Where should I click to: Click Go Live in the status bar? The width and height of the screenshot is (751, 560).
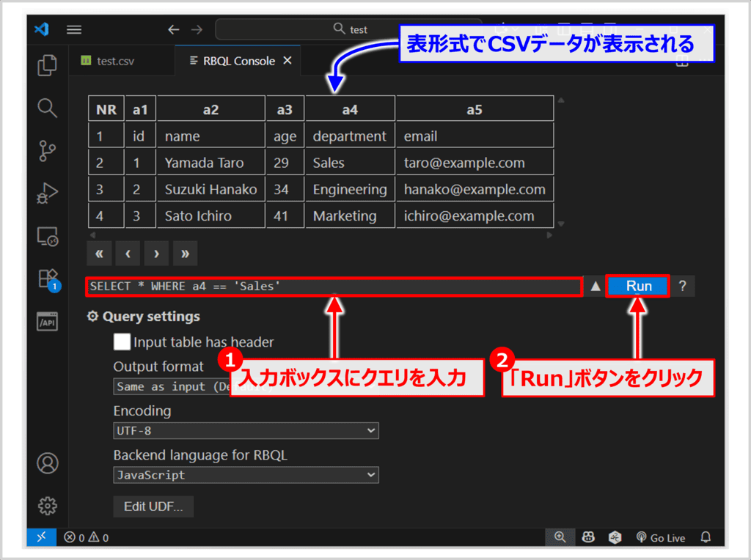tap(660, 538)
